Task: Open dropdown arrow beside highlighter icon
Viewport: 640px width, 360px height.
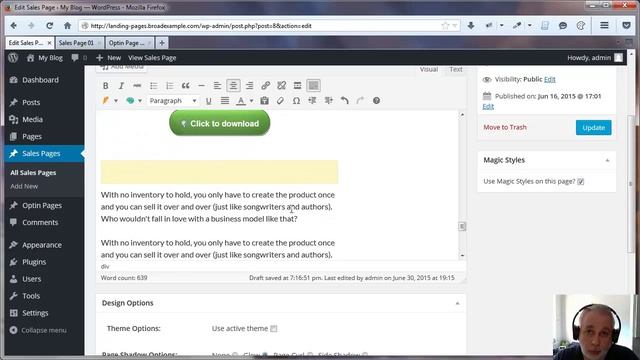Action: pyautogui.click(x=116, y=101)
